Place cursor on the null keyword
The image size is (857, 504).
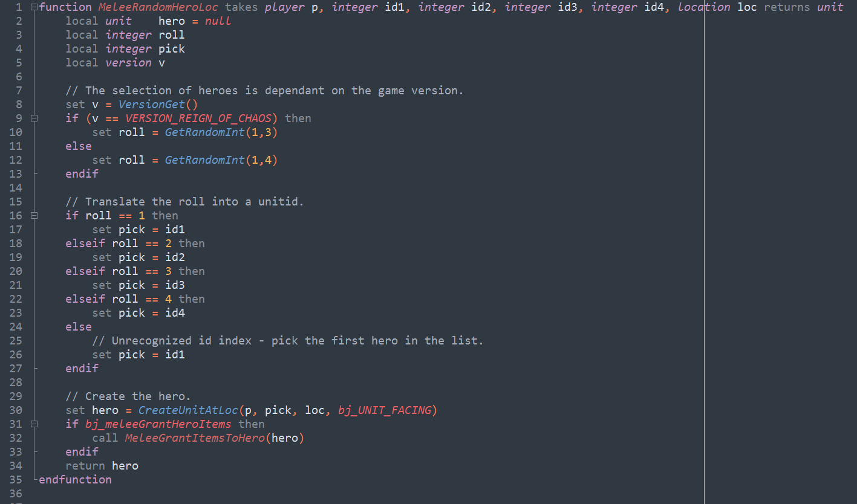(218, 21)
